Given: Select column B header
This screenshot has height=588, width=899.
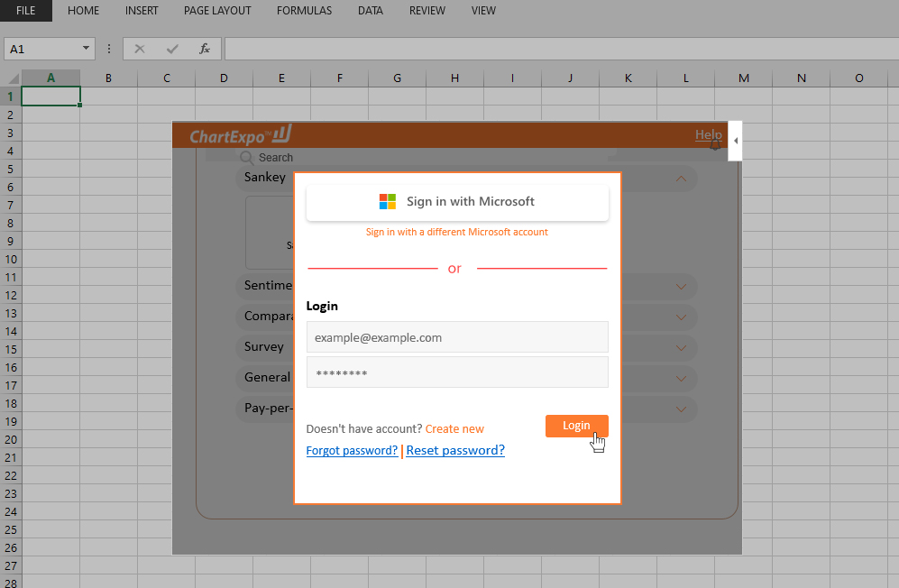Looking at the screenshot, I should click(x=108, y=78).
